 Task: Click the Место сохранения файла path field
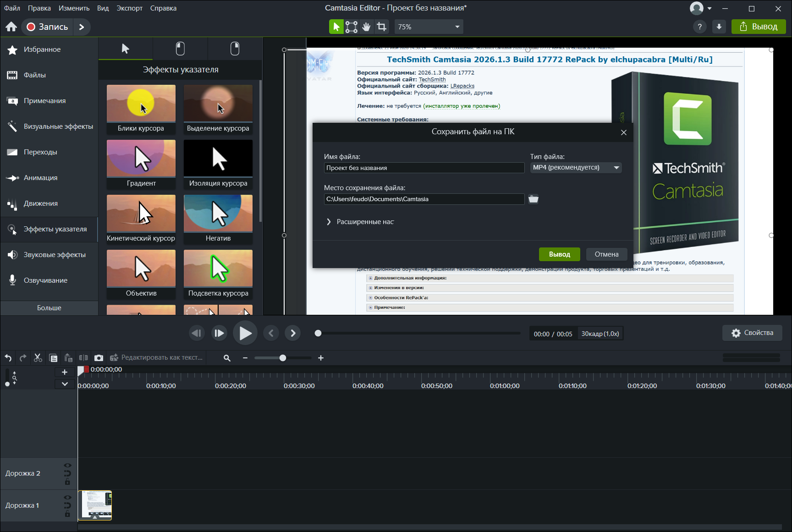(424, 199)
